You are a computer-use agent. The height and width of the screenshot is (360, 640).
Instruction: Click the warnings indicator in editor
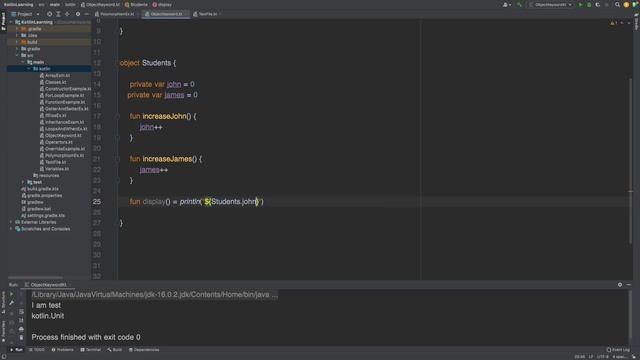coord(614,23)
